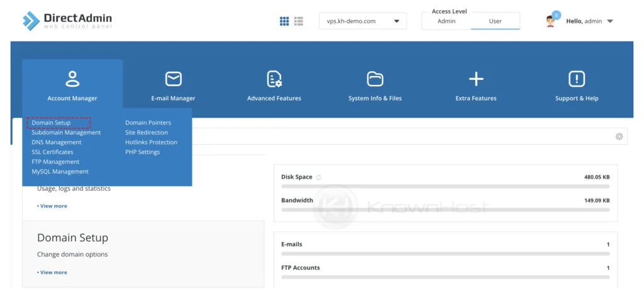Open the vps.kh-demo.com domain dropdown
This screenshot has height=290, width=644.
(x=363, y=21)
